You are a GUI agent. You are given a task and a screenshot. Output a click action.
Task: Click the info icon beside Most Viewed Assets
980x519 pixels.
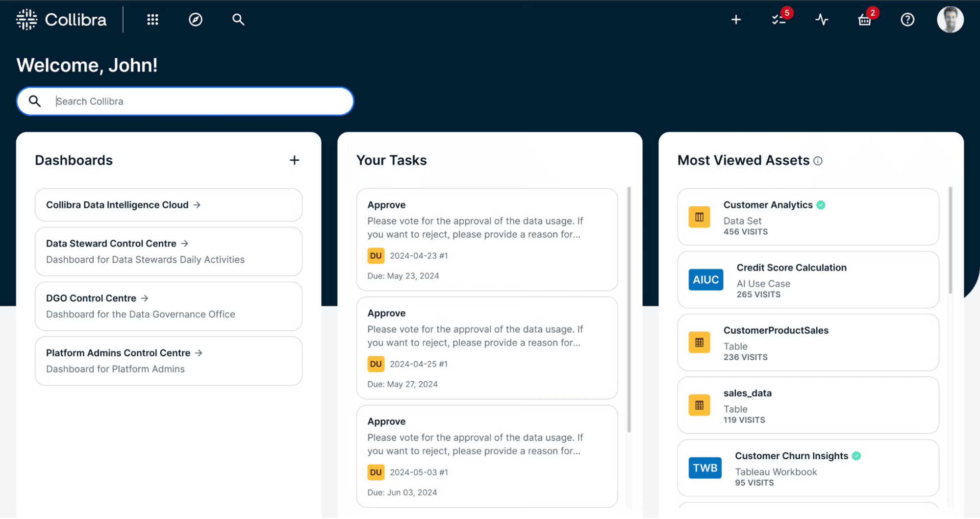tap(818, 160)
